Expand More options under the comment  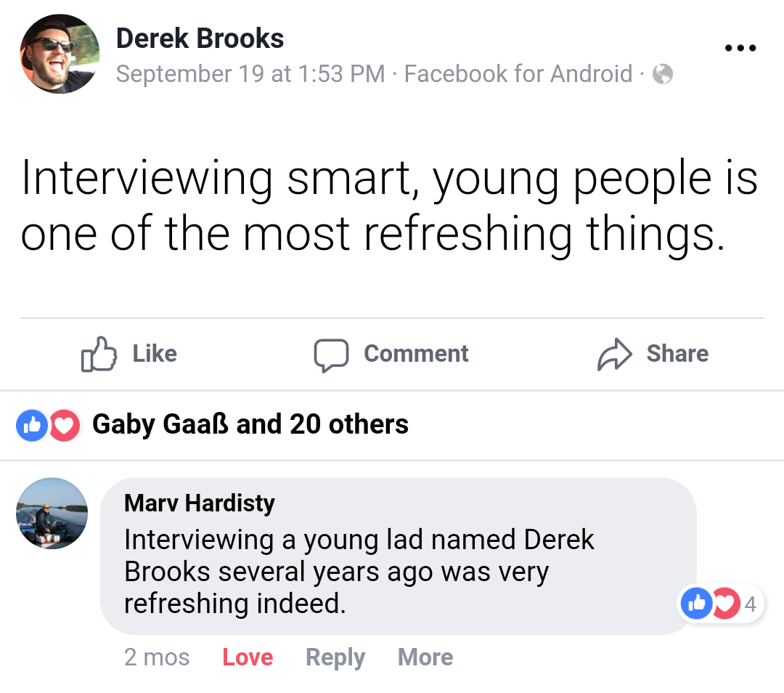point(425,657)
